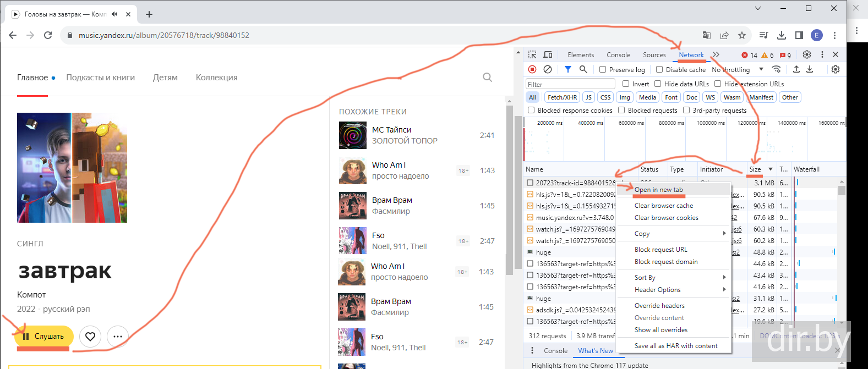Viewport: 868px width, 369px height.
Task: Type in the network Filter field
Action: (570, 84)
